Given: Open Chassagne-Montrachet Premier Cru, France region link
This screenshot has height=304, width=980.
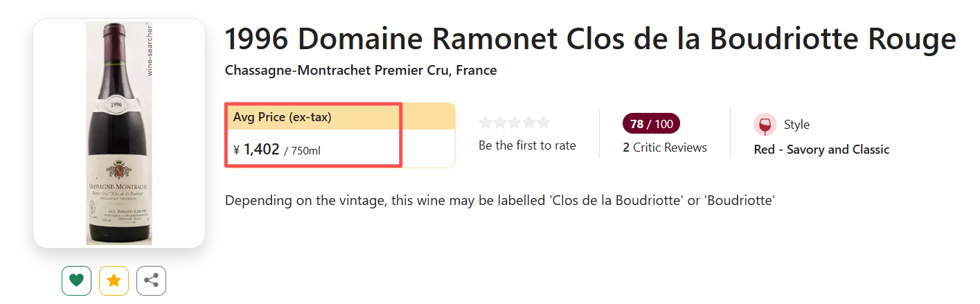Looking at the screenshot, I should [x=361, y=71].
